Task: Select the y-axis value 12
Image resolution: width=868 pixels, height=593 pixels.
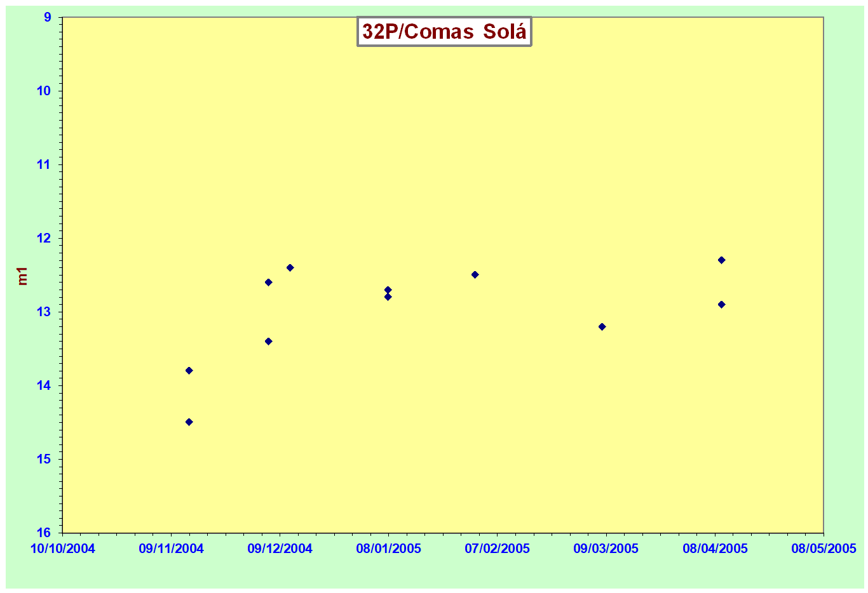Action: (44, 238)
